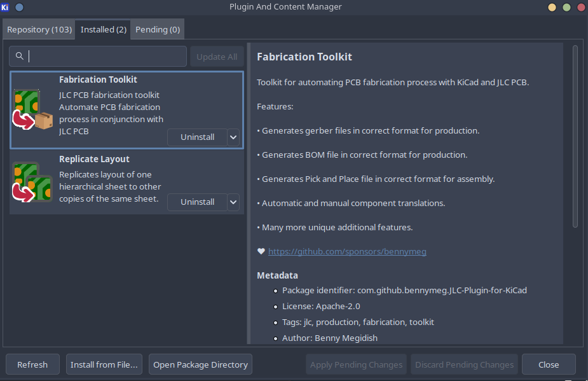Click the heart icon beside sponsor link

coord(261,251)
